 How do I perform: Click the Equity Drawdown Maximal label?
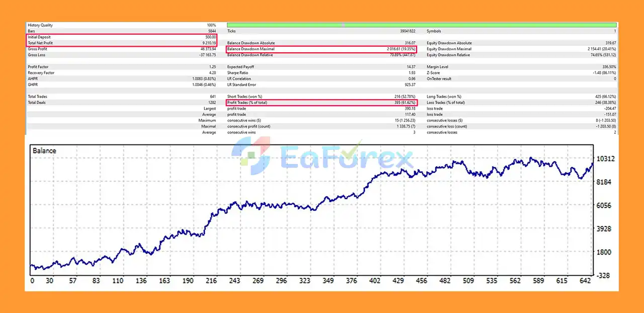(449, 49)
